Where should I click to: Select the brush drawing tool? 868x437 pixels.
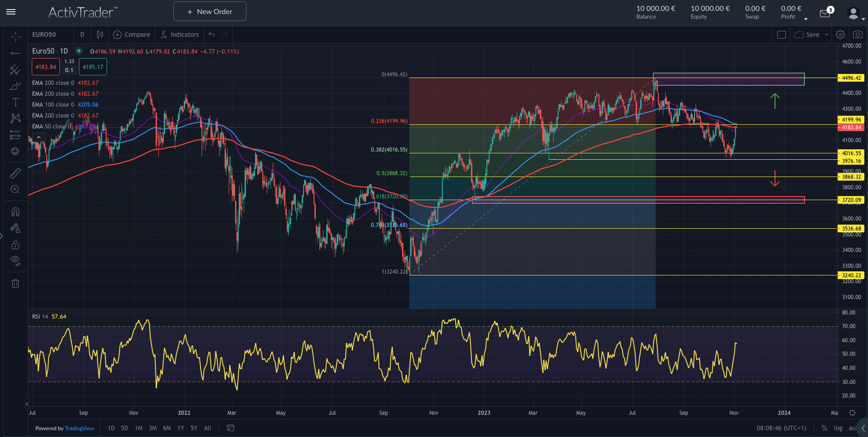(x=15, y=86)
